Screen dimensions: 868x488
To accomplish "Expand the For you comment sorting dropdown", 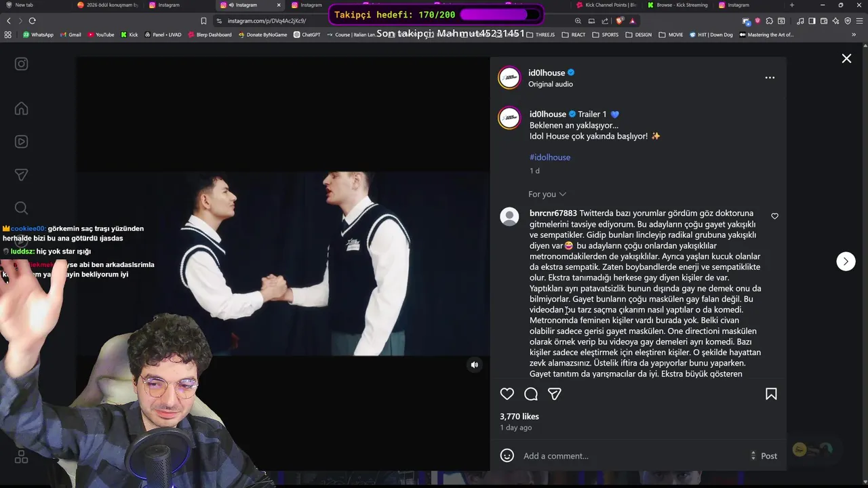I will 547,194.
